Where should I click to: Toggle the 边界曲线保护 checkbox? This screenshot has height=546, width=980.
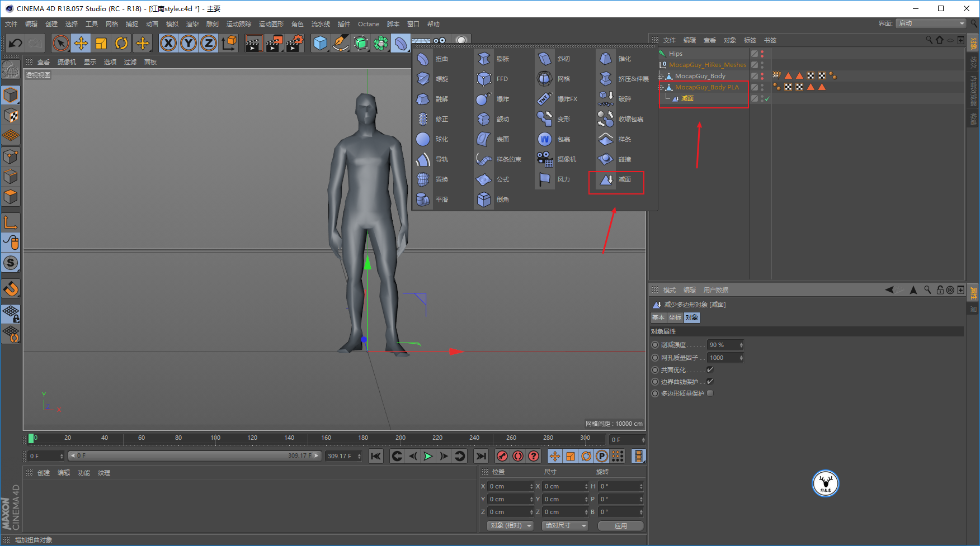(710, 382)
